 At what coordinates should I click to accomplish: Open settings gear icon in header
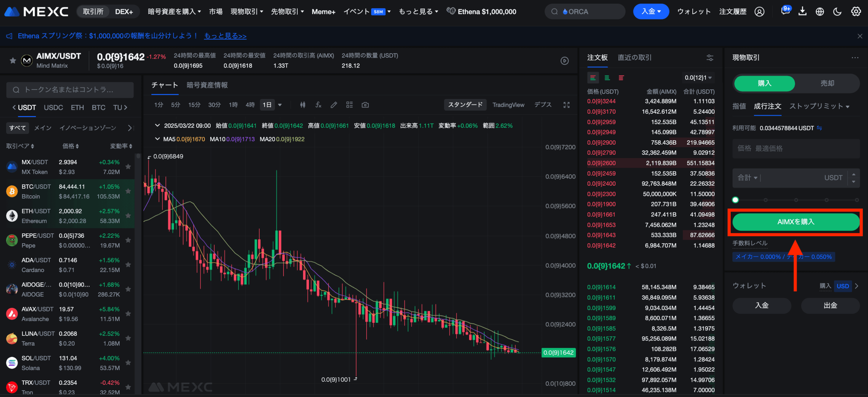(x=856, y=12)
